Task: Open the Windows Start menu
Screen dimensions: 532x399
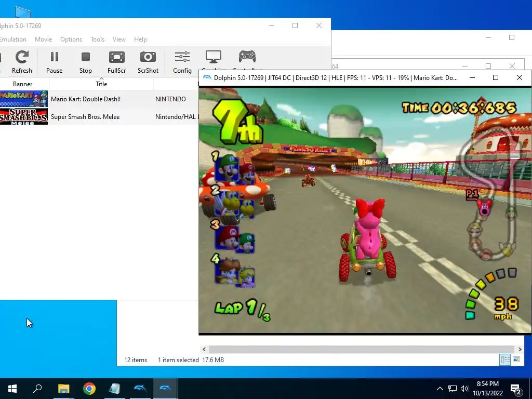Action: click(12, 389)
